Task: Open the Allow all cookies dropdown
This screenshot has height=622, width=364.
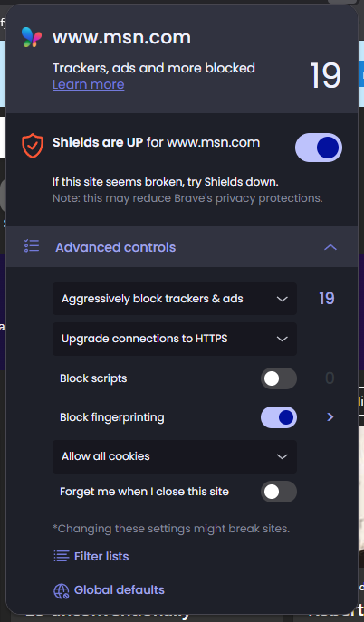Action: pos(175,456)
